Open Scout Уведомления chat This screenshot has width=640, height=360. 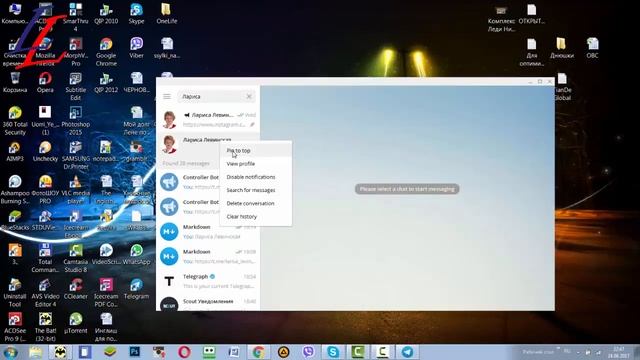click(x=208, y=304)
